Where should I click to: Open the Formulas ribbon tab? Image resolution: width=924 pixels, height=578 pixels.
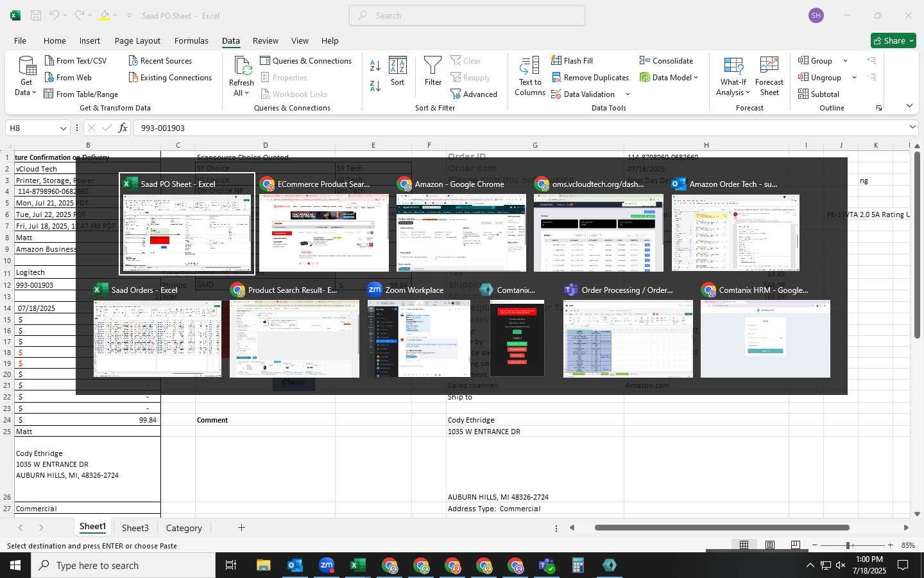click(191, 40)
